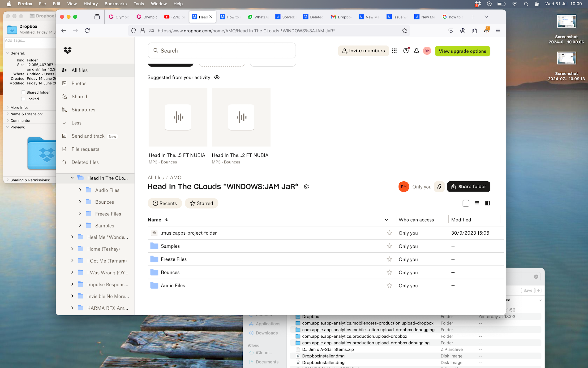Click the folder settings gear icon
Screen dimensions: 588x368
(306, 187)
